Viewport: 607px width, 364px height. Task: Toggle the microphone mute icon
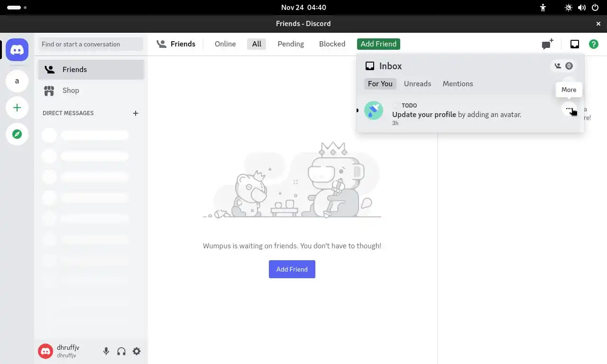(x=106, y=351)
